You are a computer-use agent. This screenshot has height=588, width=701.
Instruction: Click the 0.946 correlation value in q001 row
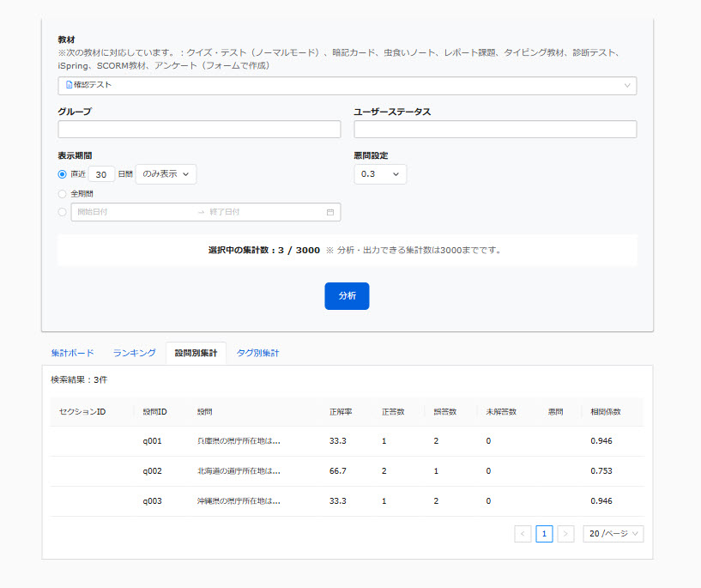(x=601, y=441)
